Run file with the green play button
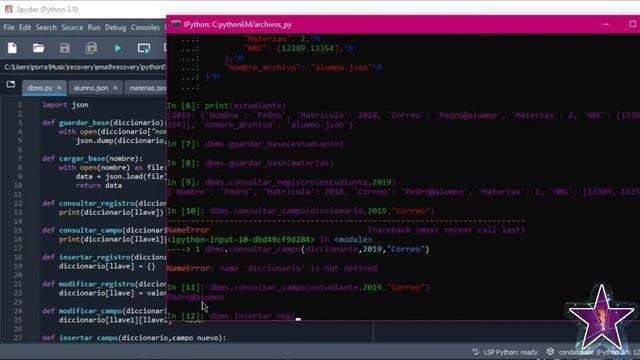 tap(118, 48)
